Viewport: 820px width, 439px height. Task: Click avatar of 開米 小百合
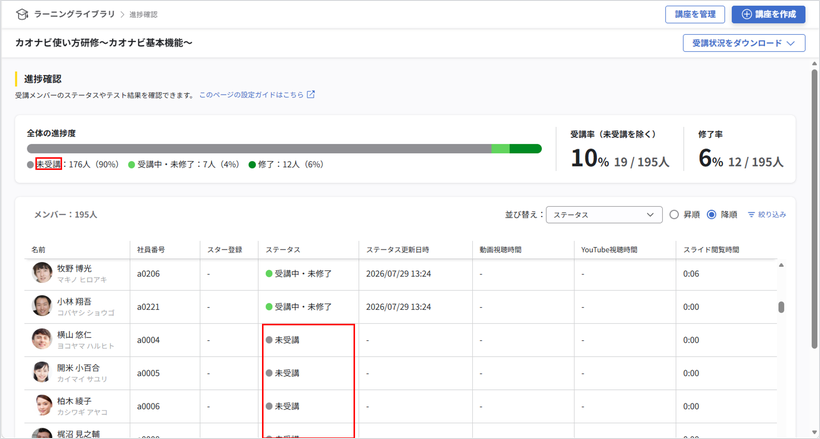pos(42,372)
